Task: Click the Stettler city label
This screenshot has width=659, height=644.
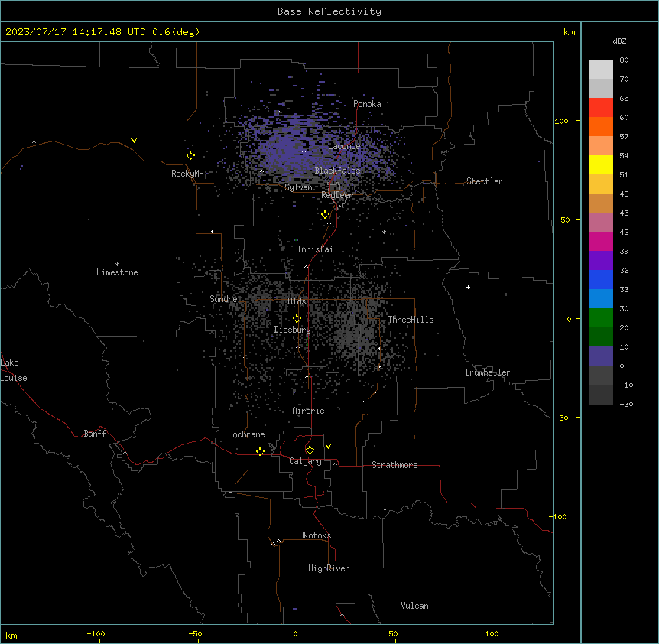Action: point(485,181)
